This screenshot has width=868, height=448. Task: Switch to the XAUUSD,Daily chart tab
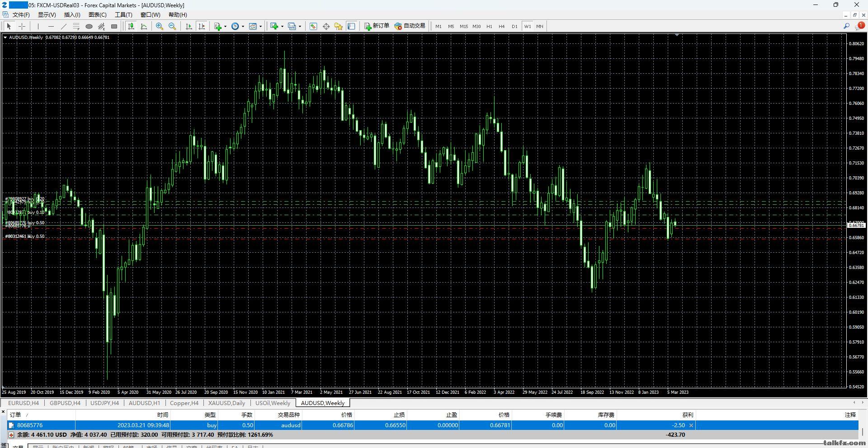point(226,403)
